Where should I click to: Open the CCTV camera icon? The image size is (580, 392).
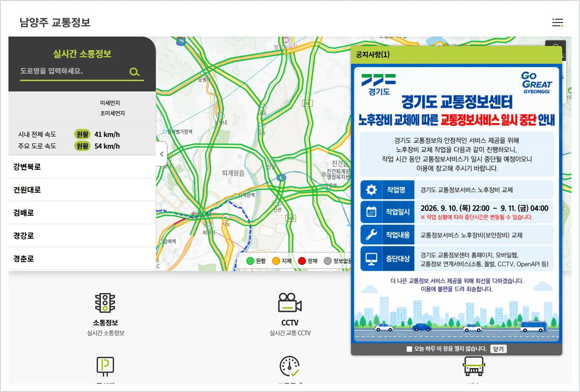coord(290,303)
